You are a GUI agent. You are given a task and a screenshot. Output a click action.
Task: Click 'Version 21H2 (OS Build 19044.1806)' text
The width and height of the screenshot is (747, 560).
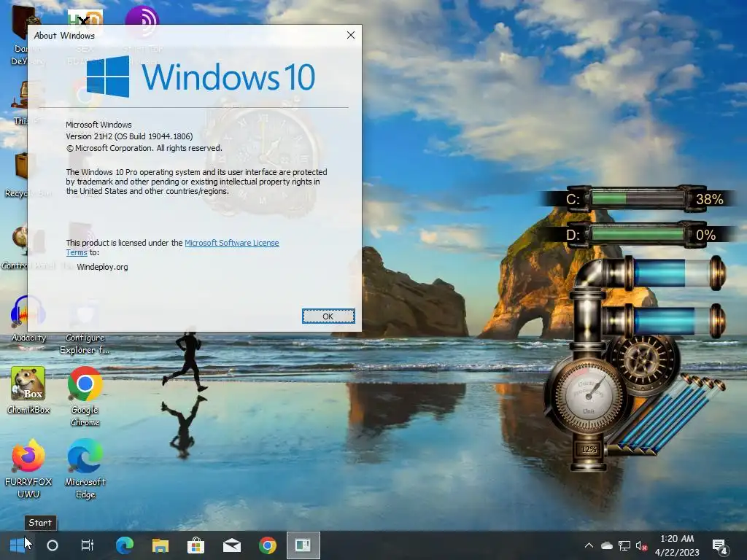tap(130, 136)
